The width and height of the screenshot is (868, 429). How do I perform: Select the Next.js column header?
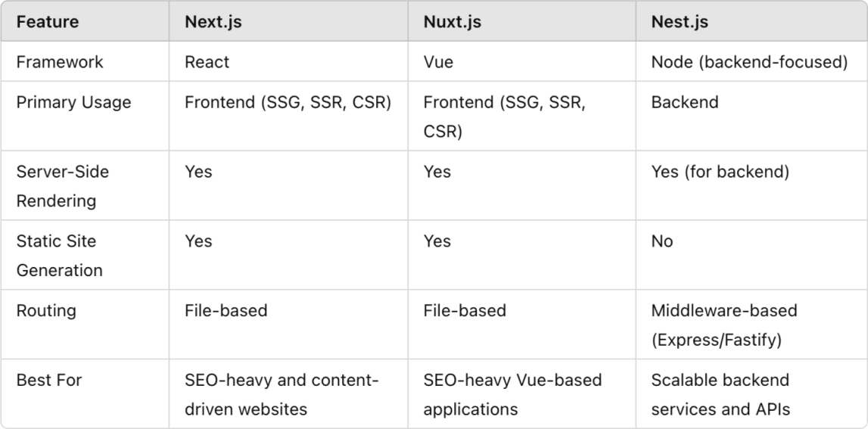[213, 22]
